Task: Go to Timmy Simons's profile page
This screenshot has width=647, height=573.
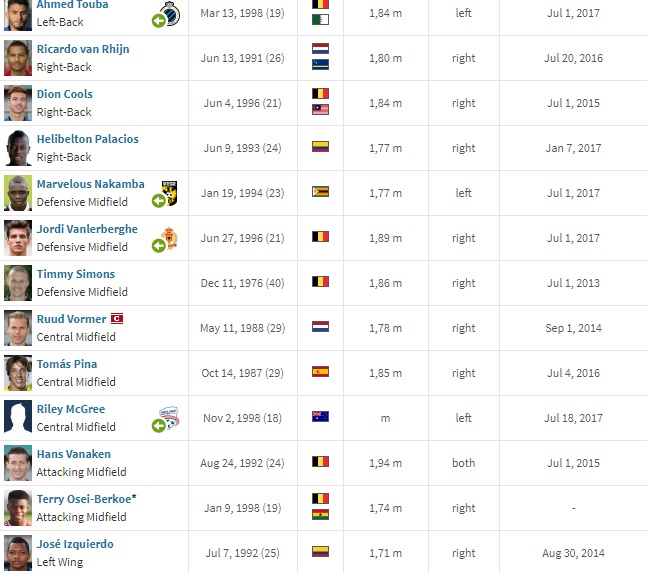Action: click(76, 274)
